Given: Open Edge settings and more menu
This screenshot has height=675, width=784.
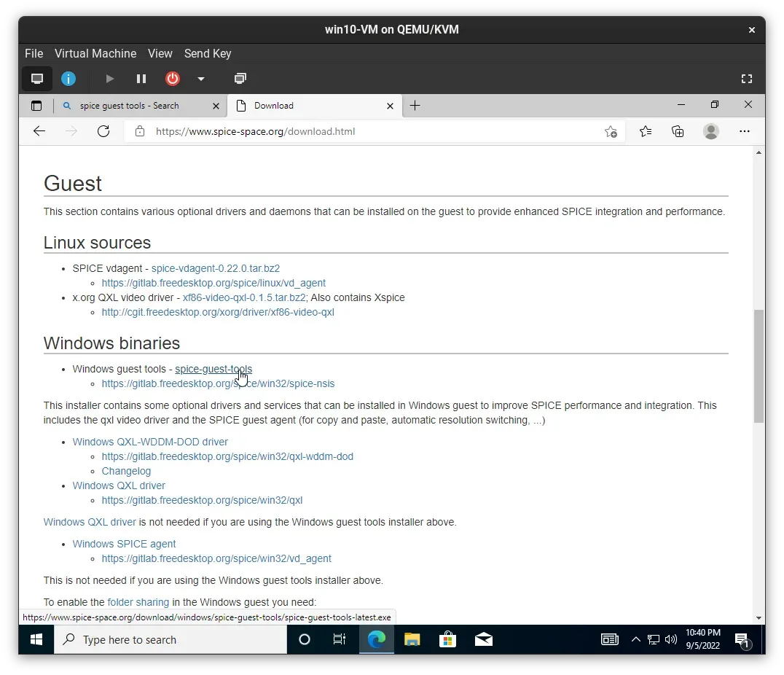Looking at the screenshot, I should pyautogui.click(x=745, y=132).
